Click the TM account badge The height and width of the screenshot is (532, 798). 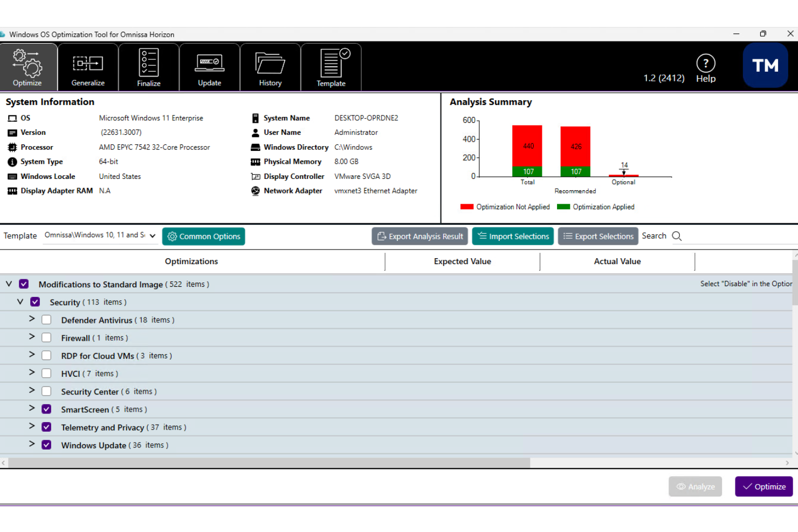point(765,65)
